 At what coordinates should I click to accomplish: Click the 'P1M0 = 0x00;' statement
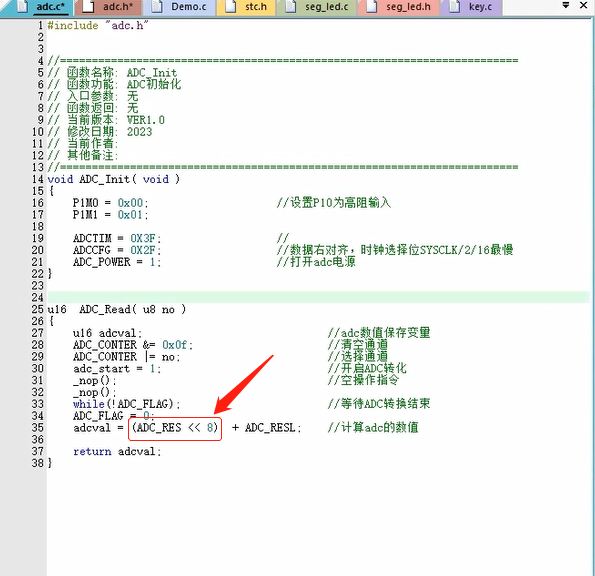click(110, 203)
